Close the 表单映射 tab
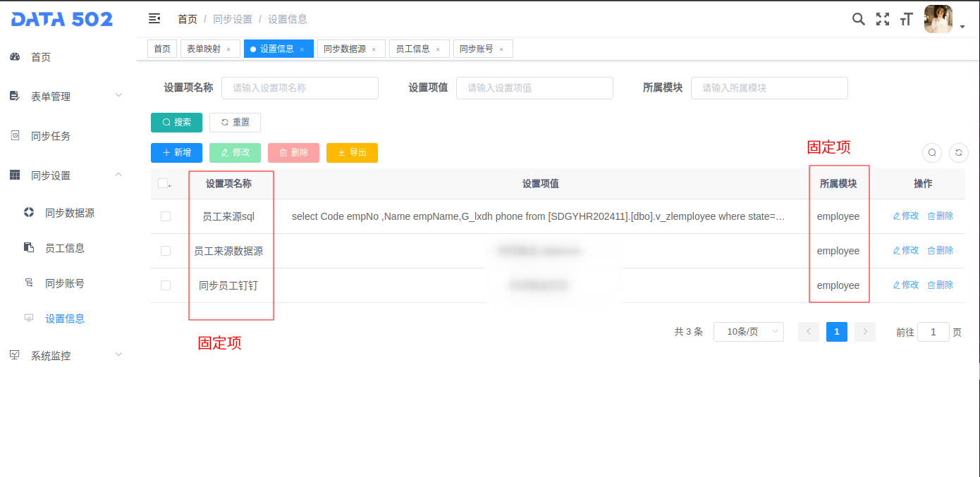Screen dimensions: 980x477 click(228, 49)
